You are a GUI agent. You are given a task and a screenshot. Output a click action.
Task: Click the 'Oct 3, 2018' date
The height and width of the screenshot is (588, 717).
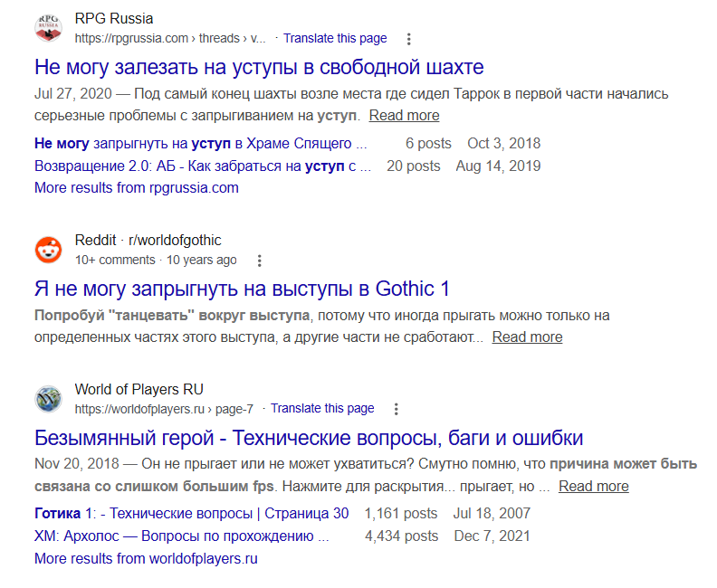(x=504, y=144)
